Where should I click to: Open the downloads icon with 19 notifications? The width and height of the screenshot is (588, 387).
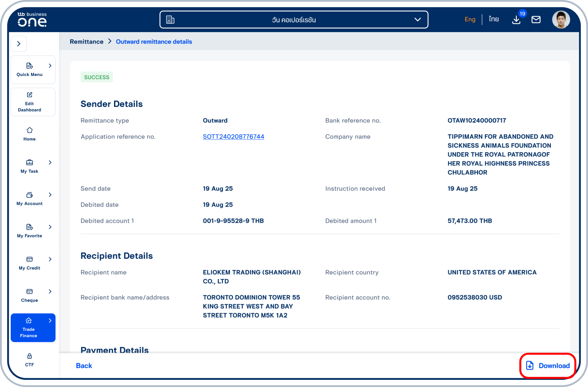click(x=516, y=19)
